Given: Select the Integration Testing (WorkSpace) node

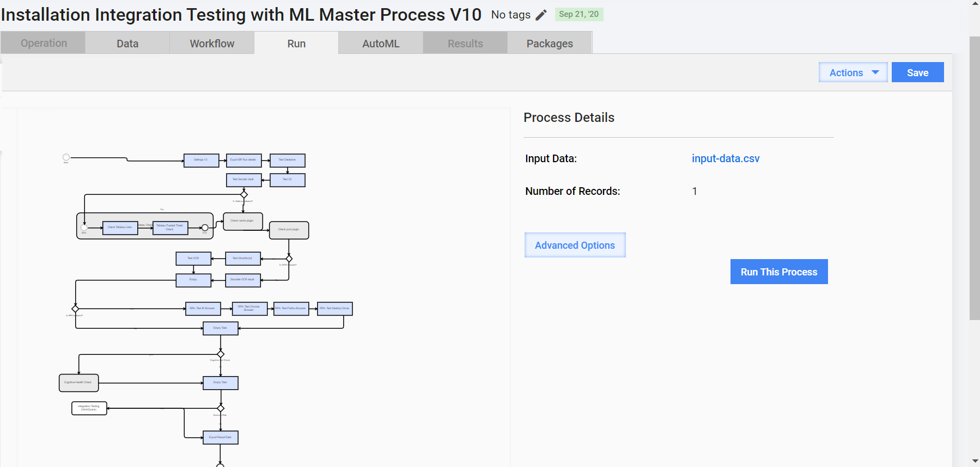Looking at the screenshot, I should [x=89, y=408].
